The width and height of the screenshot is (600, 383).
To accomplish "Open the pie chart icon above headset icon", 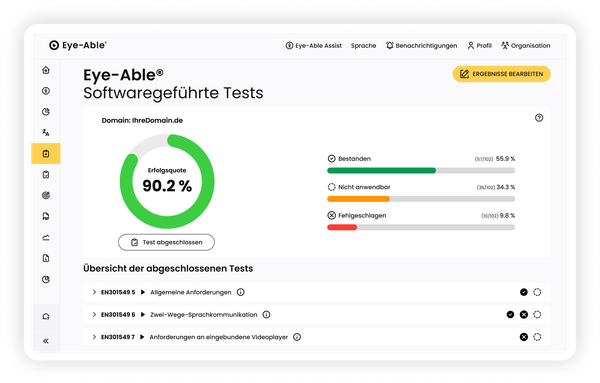I will [x=46, y=279].
